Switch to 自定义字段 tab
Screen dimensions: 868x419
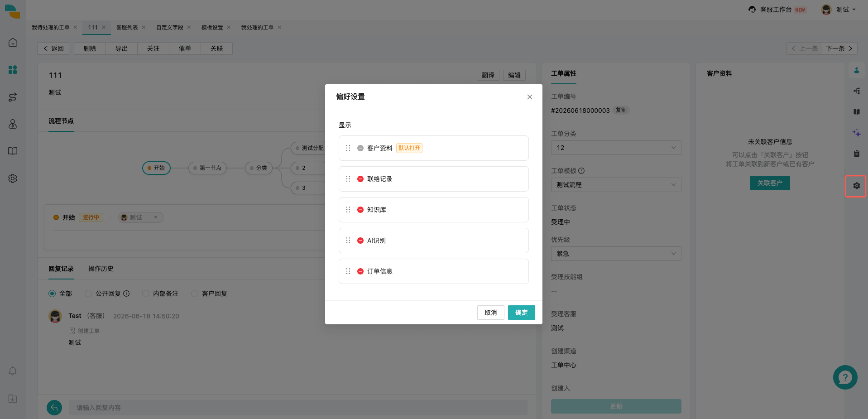170,28
